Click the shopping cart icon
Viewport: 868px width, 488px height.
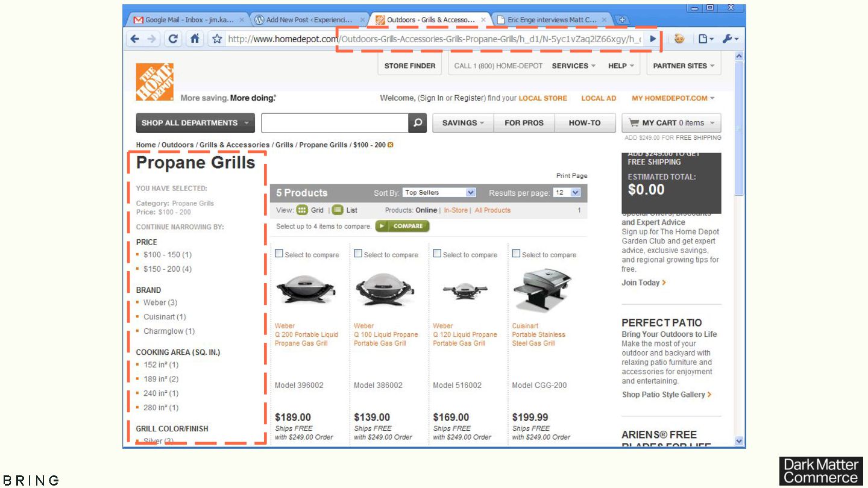tap(634, 123)
